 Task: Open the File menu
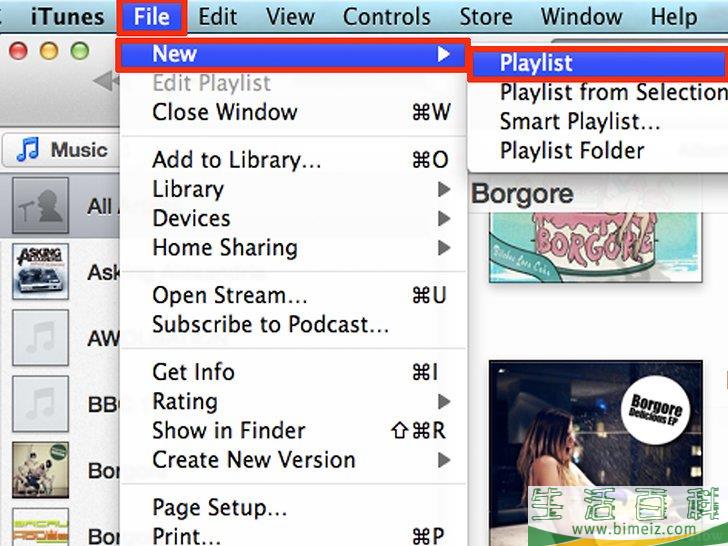pyautogui.click(x=151, y=17)
